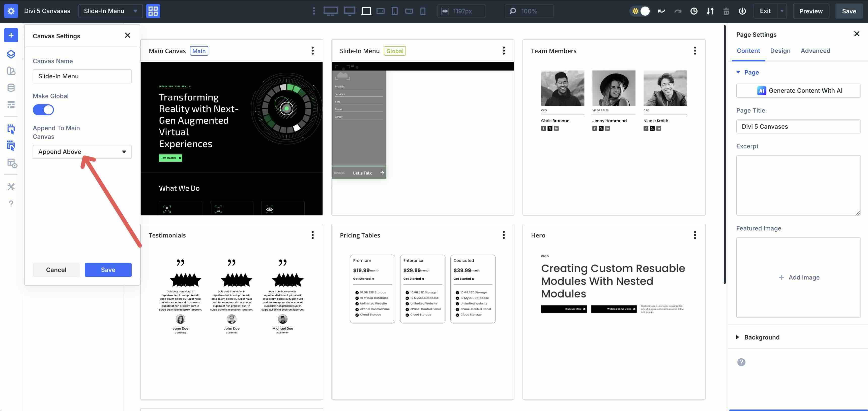Select the add element plus icon

tap(11, 35)
